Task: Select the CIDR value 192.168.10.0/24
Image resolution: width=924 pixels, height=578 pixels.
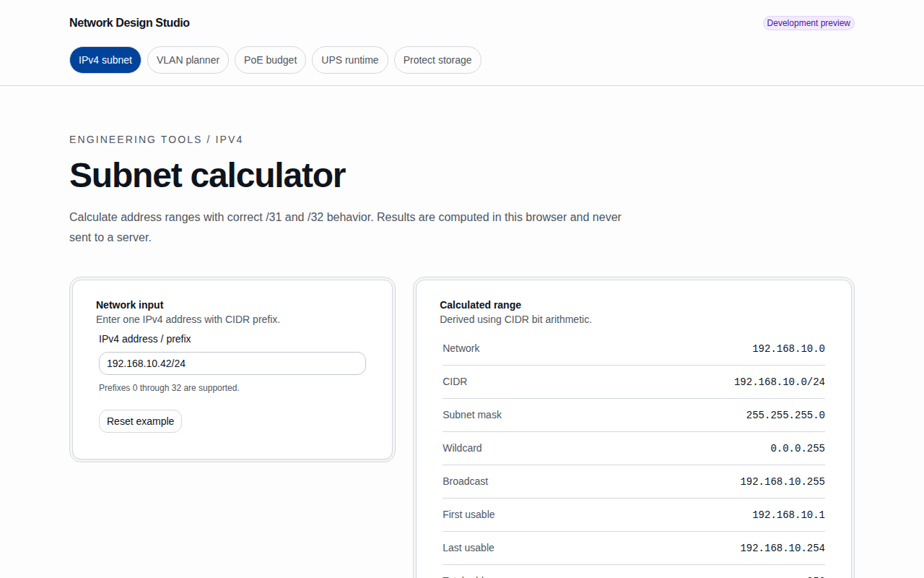Action: [780, 381]
